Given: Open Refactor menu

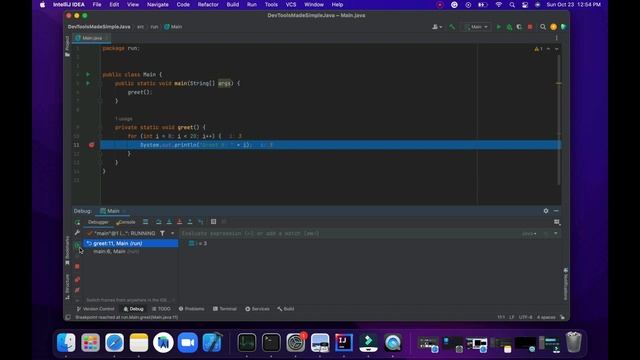Looking at the screenshot, I should (x=208, y=4).
